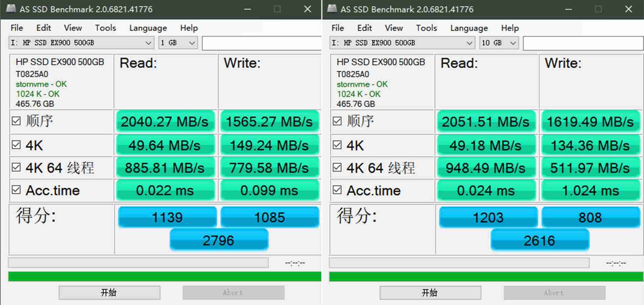The image size is (644, 305).
Task: Click the 1085 write score
Action: pos(270,217)
